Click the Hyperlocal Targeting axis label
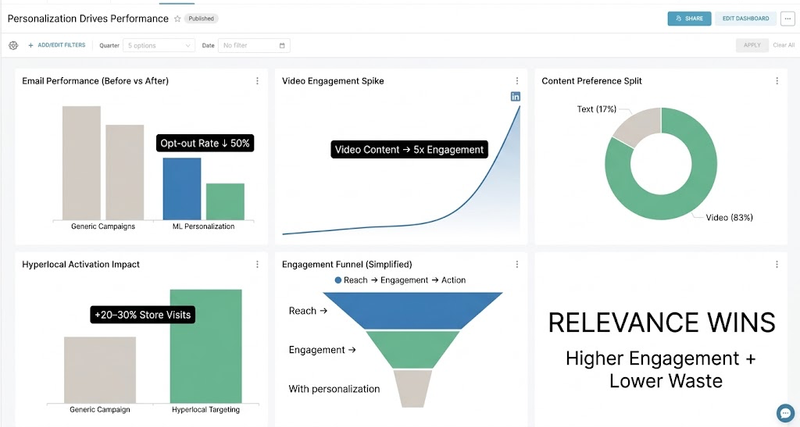This screenshot has height=427, width=800. [x=206, y=410]
